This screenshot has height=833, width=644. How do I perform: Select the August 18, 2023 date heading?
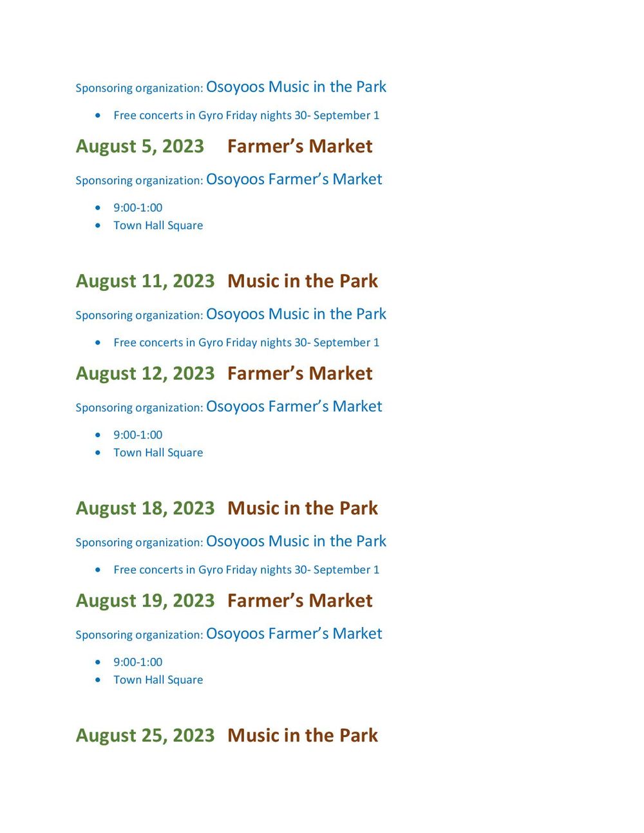145,509
